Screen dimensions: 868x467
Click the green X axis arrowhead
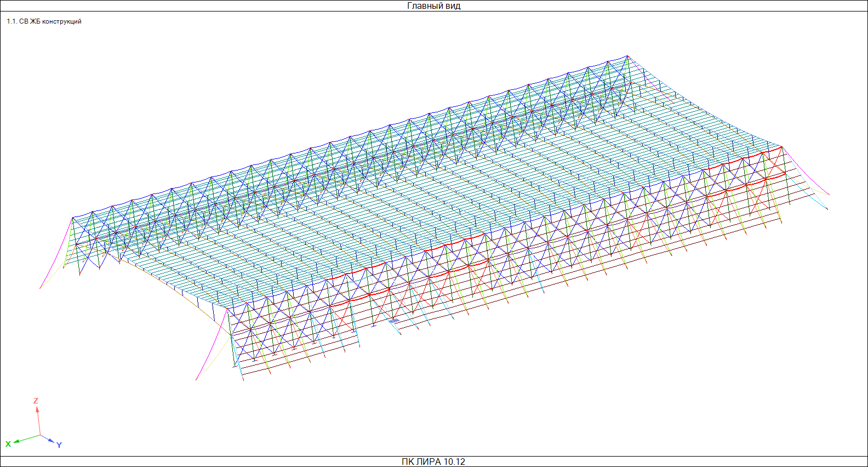click(x=17, y=441)
